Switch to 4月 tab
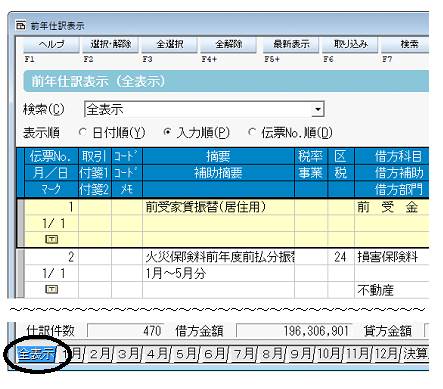443x389 pixels. click(157, 354)
